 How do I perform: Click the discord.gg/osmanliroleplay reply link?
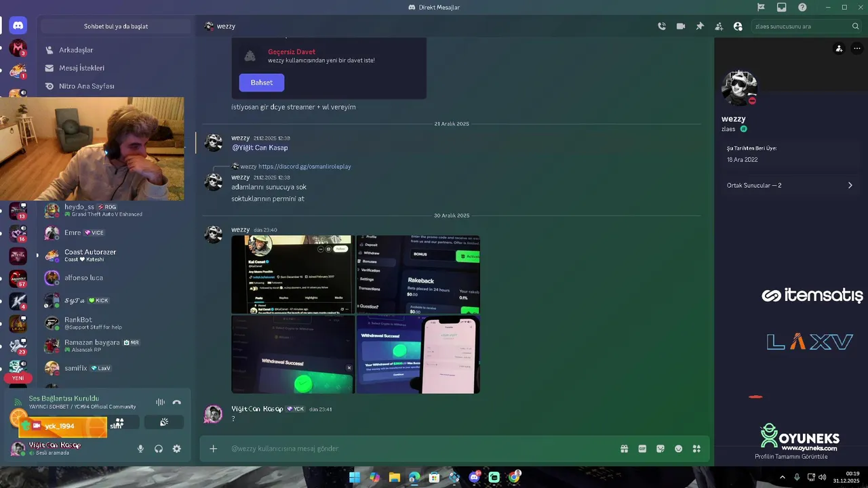[x=304, y=166]
